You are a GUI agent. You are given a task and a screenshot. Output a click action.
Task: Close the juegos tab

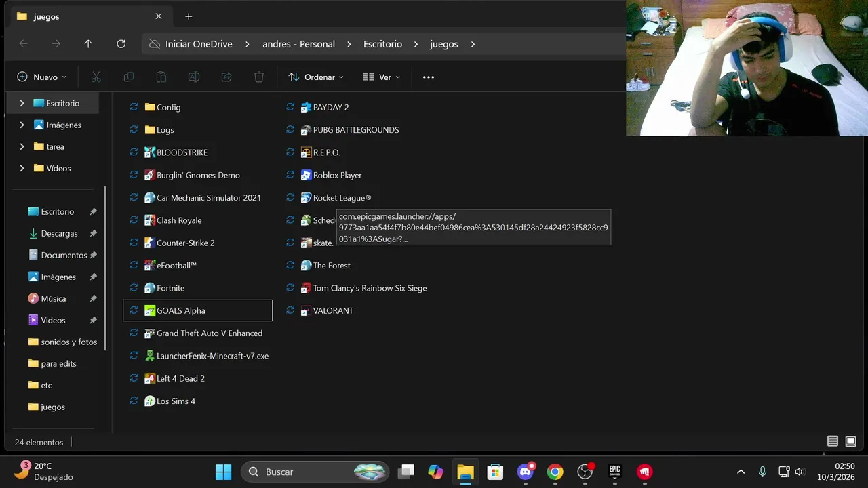(x=159, y=16)
